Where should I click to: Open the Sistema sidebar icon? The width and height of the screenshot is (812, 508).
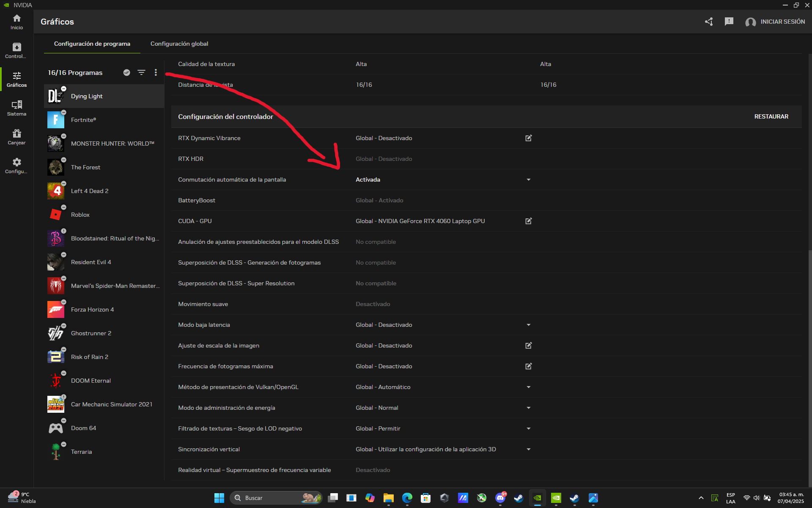pos(16,108)
